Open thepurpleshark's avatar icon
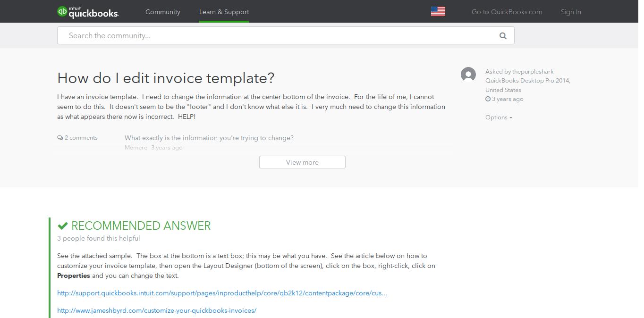This screenshot has width=644, height=318. click(x=468, y=75)
